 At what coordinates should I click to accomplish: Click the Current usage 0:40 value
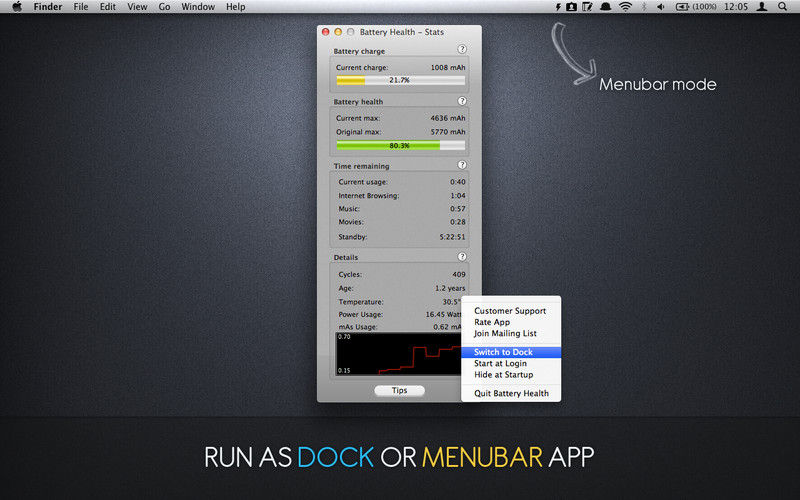tap(458, 182)
